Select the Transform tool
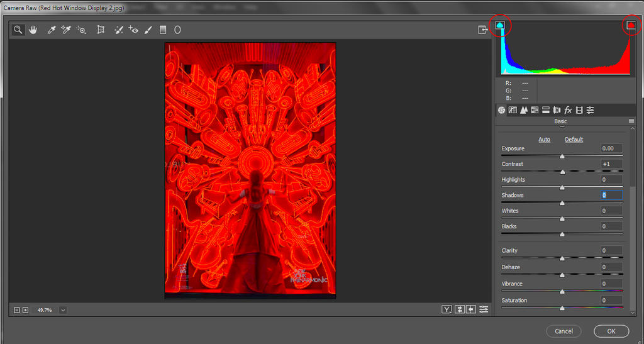The height and width of the screenshot is (344, 644). click(101, 30)
